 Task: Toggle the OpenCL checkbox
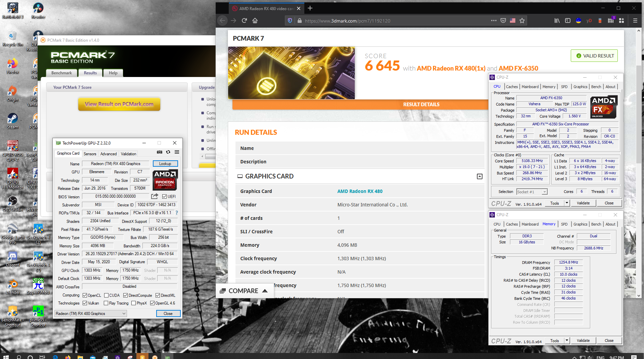pyautogui.click(x=85, y=295)
